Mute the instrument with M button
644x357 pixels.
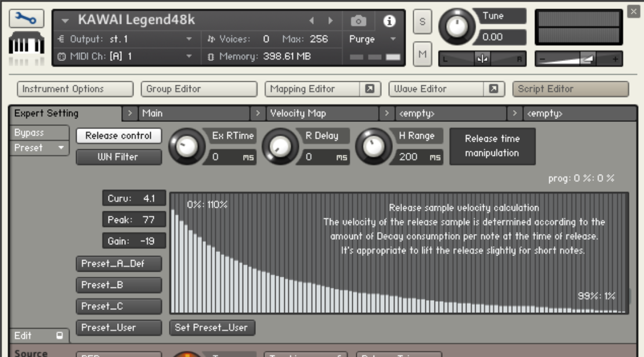(422, 53)
